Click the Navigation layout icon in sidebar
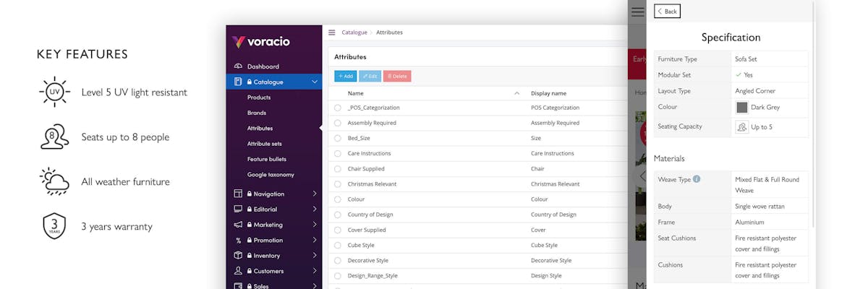Image resolution: width=868 pixels, height=289 pixels. pos(238,194)
